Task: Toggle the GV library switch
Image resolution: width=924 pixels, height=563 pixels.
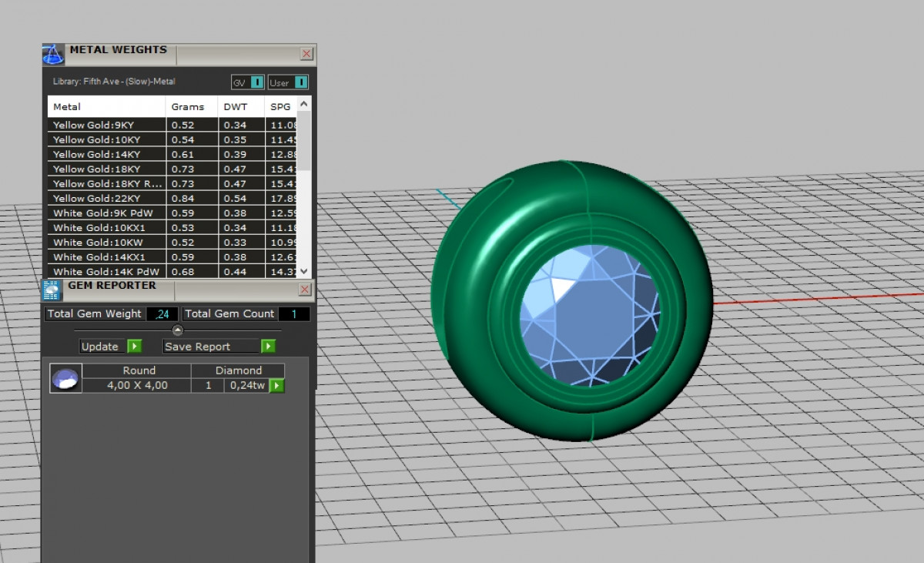Action: coord(248,82)
